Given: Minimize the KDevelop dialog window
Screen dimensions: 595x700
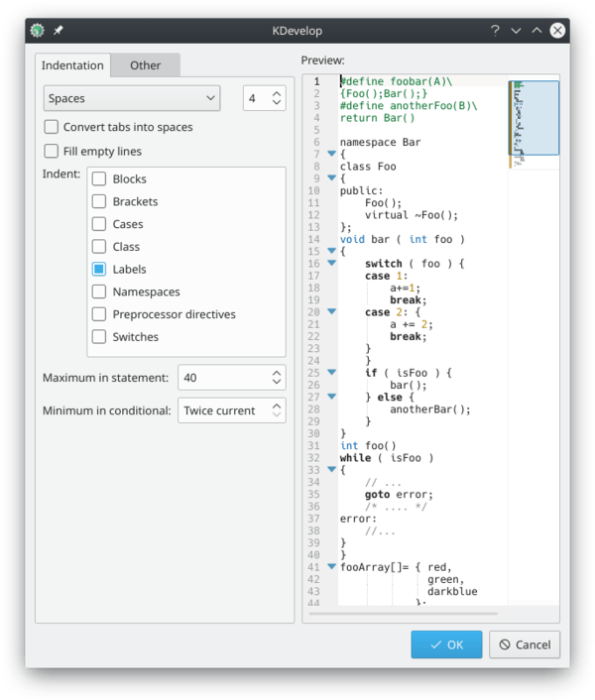Looking at the screenshot, I should pos(516,31).
